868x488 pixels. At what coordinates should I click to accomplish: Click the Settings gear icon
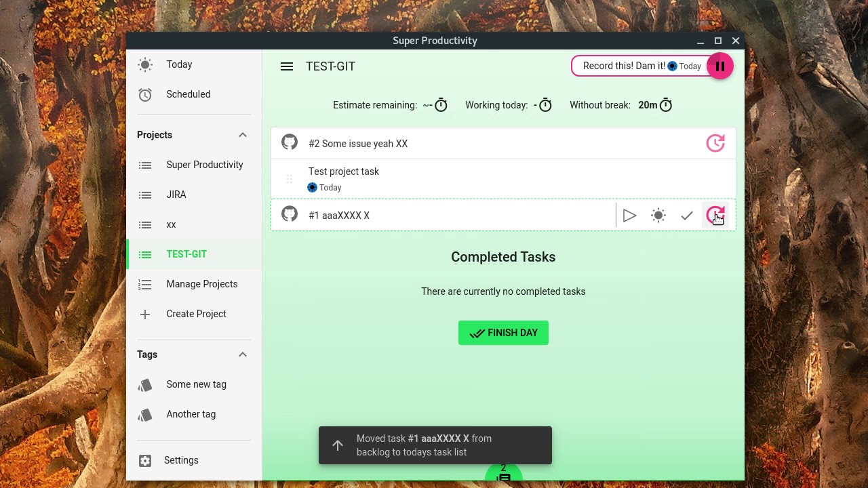[145, 460]
